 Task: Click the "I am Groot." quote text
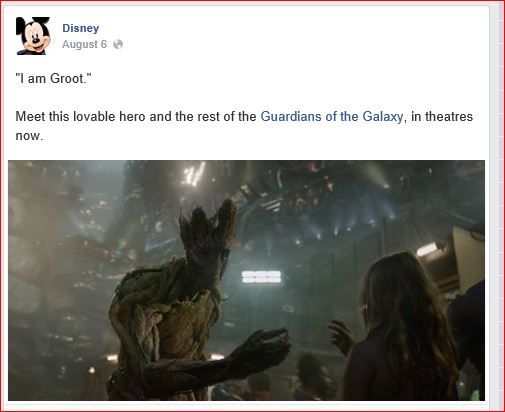point(53,79)
